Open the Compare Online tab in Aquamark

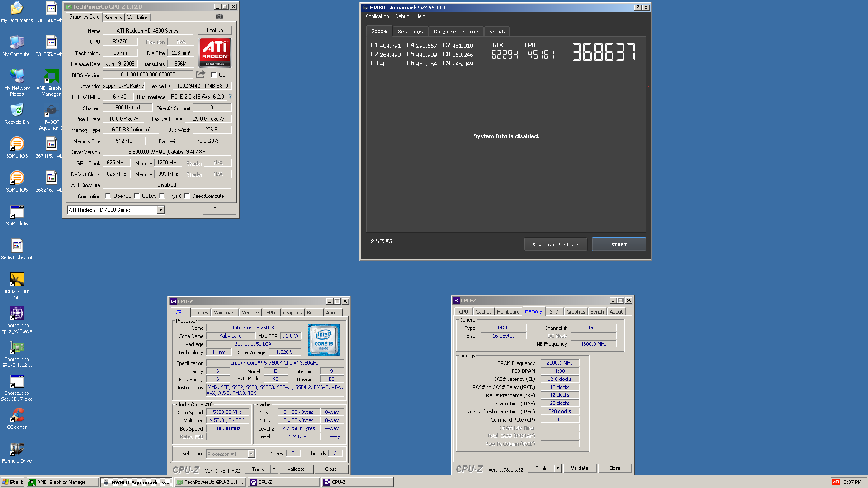click(456, 31)
